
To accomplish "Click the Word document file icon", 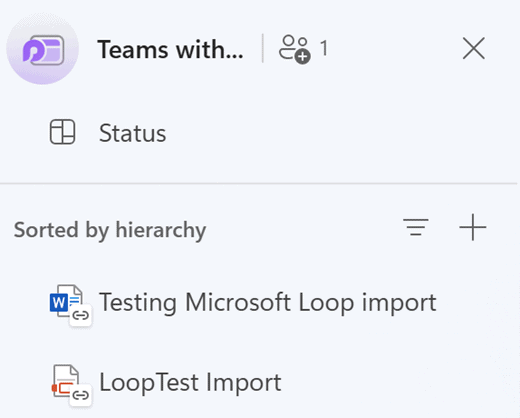I will coord(66,301).
